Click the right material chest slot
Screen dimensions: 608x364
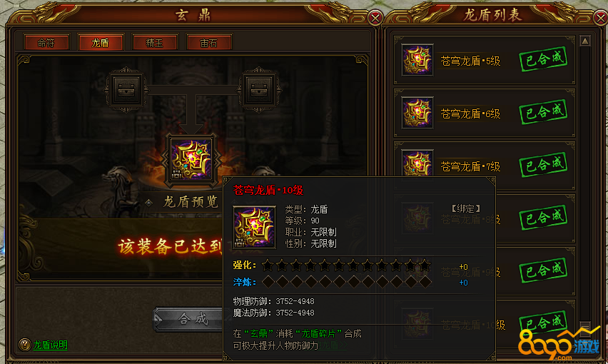259,91
